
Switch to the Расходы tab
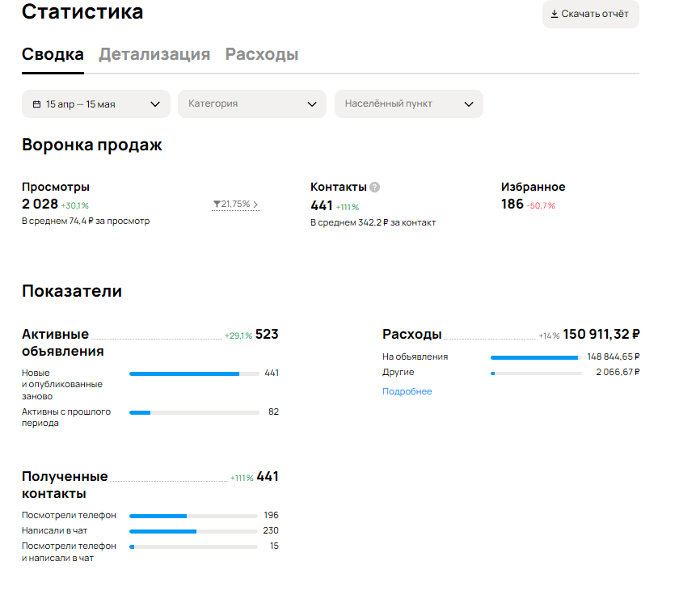(262, 54)
